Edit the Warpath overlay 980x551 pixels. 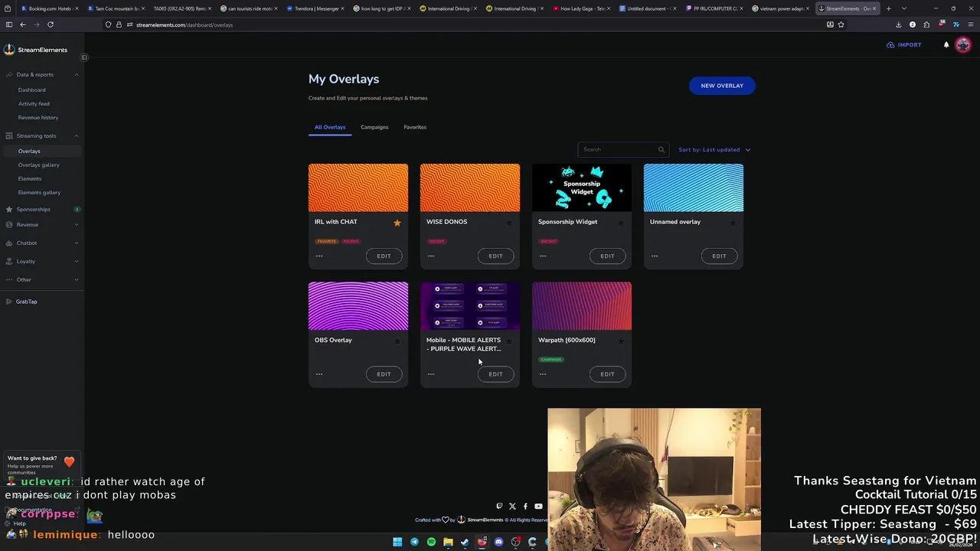point(607,374)
